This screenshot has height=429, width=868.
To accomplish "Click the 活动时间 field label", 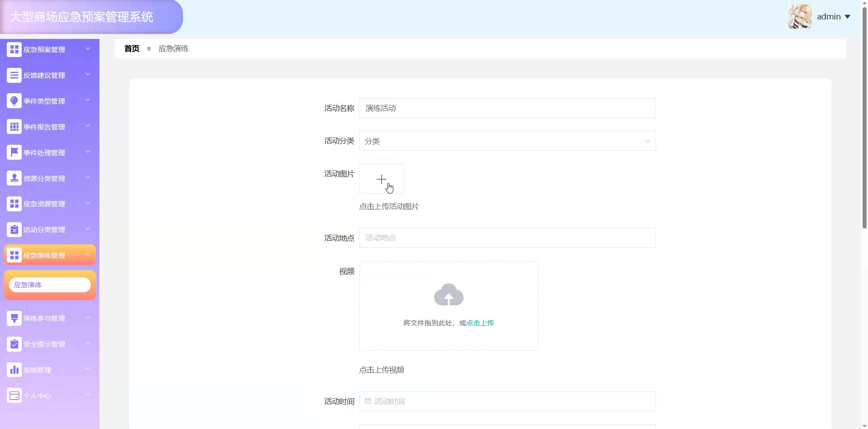I will click(x=339, y=401).
